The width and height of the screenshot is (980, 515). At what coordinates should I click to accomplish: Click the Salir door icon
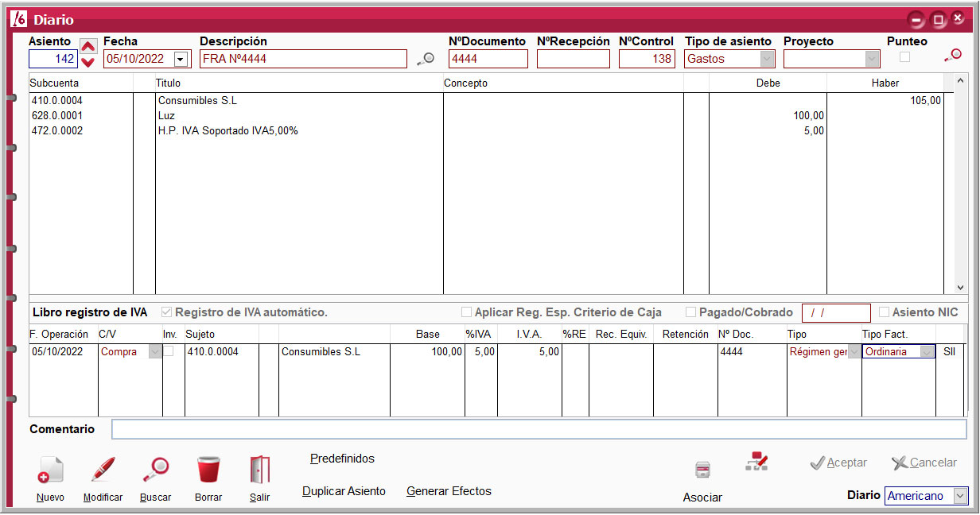[259, 470]
